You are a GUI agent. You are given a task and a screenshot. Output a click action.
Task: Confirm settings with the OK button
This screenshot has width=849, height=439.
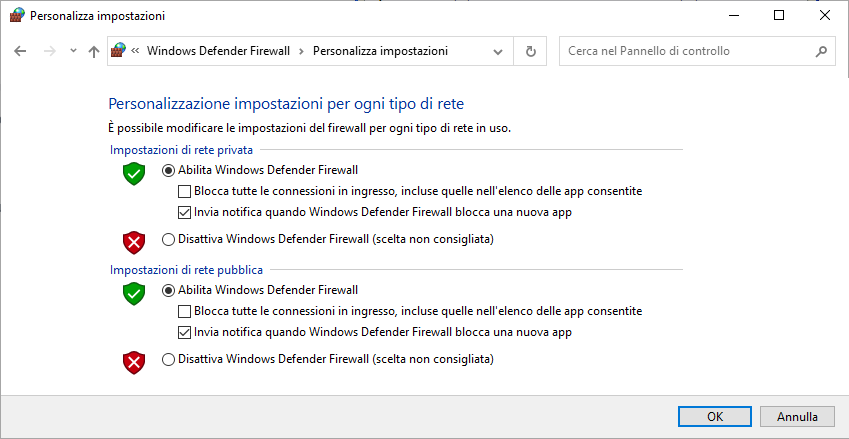[715, 417]
